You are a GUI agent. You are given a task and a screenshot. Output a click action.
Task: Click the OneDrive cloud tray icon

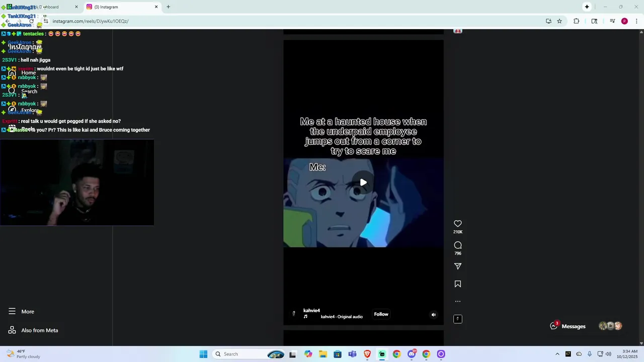579,354
